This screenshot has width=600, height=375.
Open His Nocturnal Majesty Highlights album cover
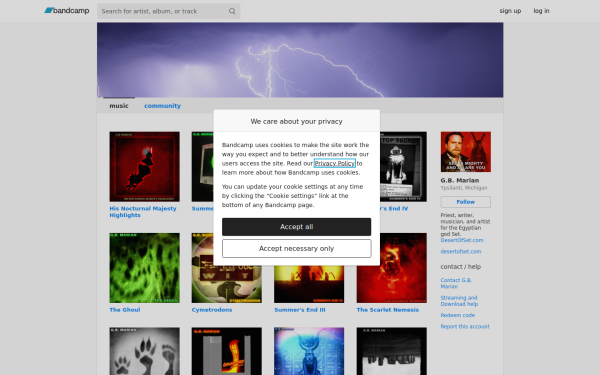[x=144, y=167]
